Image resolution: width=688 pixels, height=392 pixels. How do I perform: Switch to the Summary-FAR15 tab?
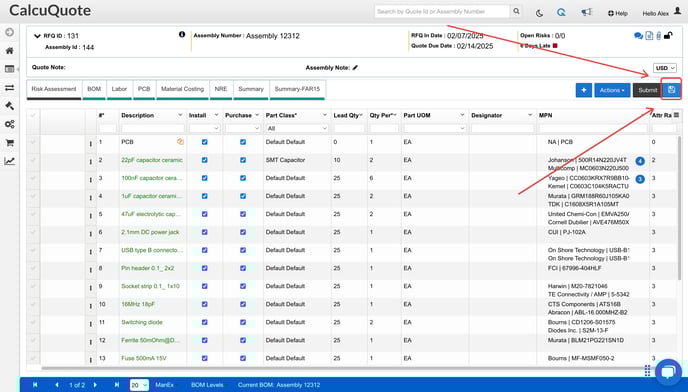pyautogui.click(x=297, y=89)
